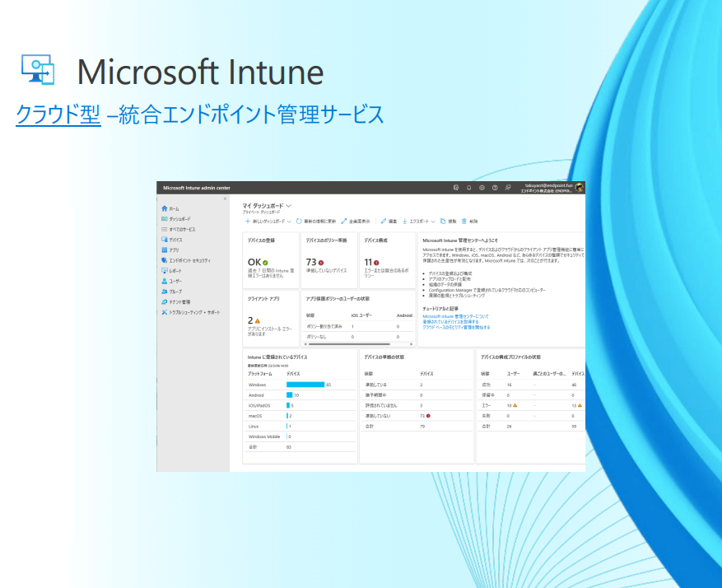Open the account avatar in the header
This screenshot has height=588, width=722.
[579, 188]
